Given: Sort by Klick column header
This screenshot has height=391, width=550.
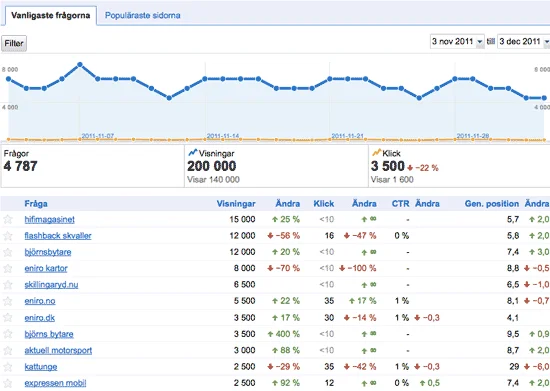Looking at the screenshot, I should point(324,204).
